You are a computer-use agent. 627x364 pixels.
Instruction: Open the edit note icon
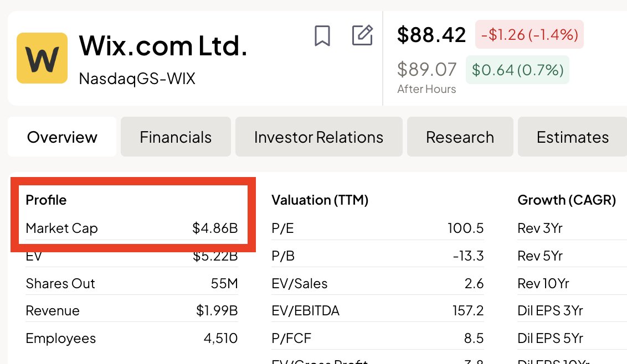[x=362, y=35]
